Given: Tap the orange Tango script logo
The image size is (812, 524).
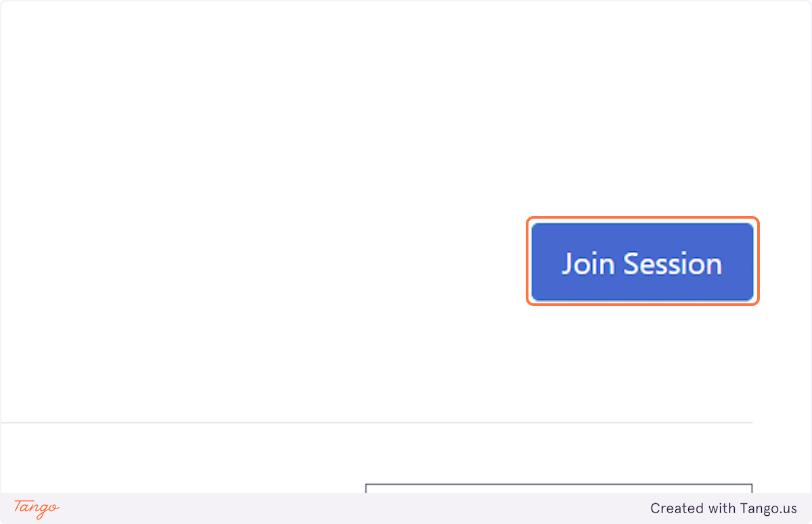Looking at the screenshot, I should [37, 508].
